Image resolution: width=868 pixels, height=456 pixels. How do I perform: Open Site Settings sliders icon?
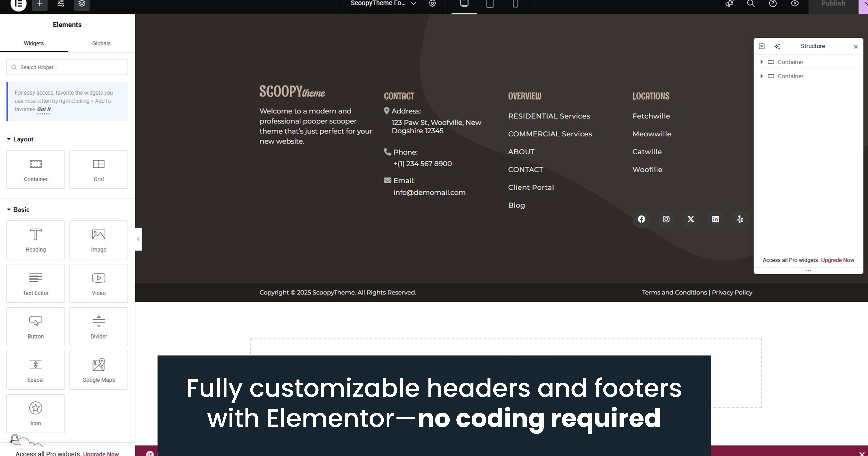tap(61, 4)
